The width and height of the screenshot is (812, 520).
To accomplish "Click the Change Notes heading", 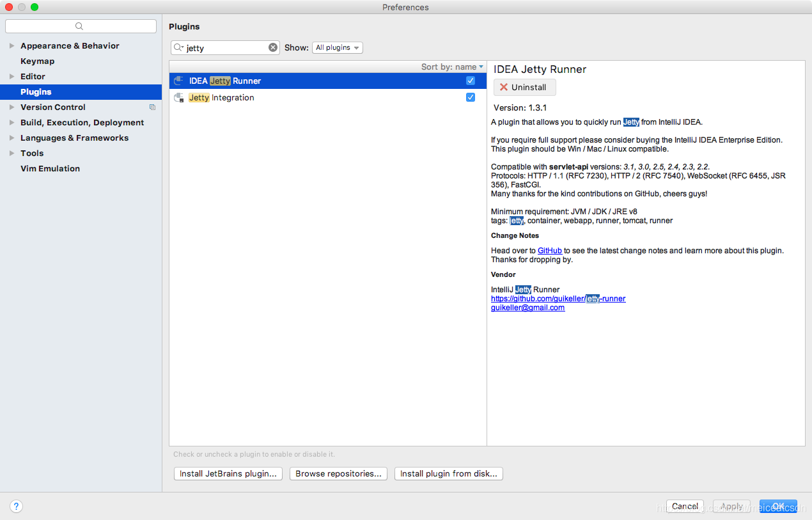I will point(515,235).
